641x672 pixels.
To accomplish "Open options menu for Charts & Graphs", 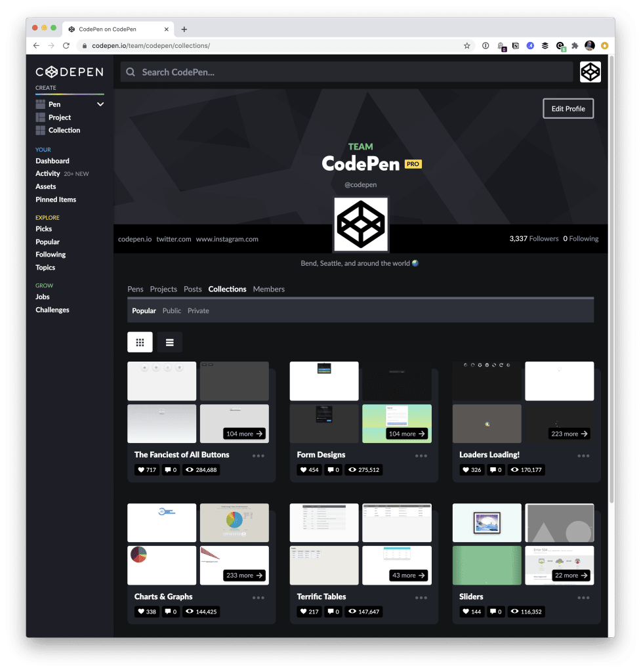I will tap(258, 597).
